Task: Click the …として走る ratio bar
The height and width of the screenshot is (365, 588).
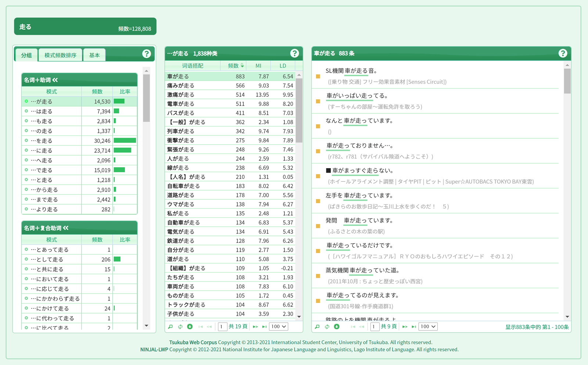Action: pos(117,259)
